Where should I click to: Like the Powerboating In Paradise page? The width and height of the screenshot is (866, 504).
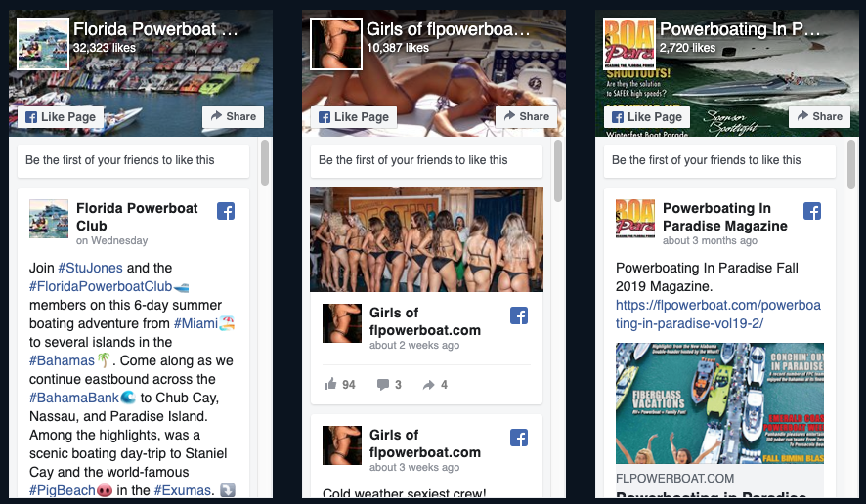click(x=647, y=117)
